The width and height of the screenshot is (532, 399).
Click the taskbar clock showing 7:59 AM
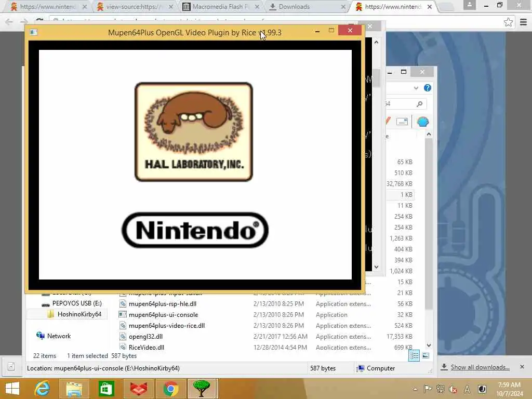click(509, 389)
